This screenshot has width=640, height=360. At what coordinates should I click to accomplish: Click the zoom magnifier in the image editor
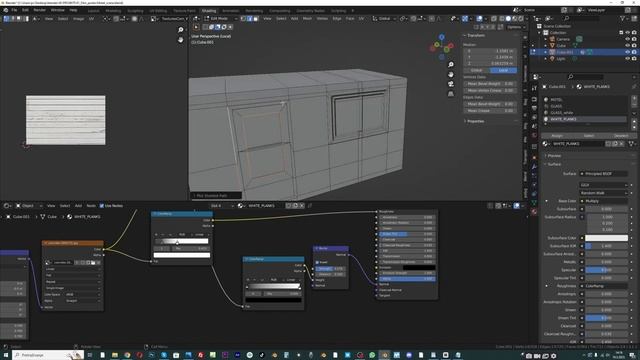tap(180, 30)
